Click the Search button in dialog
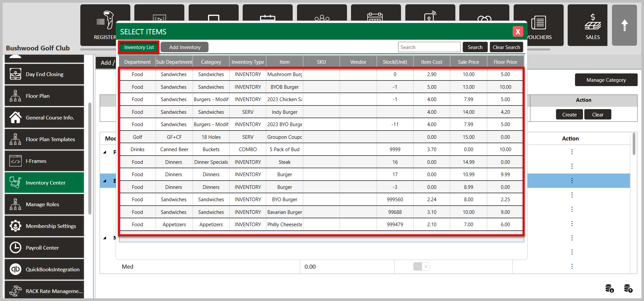Screen dimensions: 644x301 (475, 47)
